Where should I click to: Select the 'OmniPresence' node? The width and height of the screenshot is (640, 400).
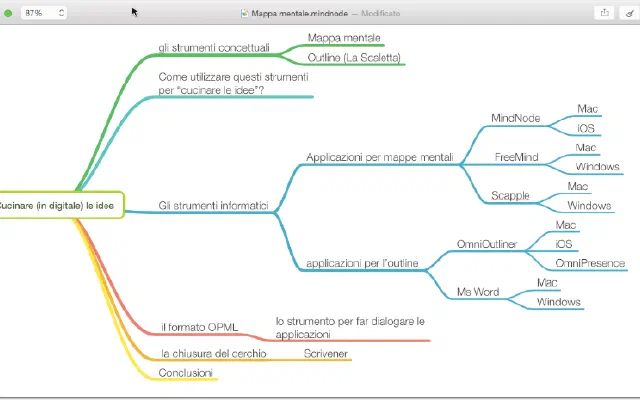click(x=590, y=263)
